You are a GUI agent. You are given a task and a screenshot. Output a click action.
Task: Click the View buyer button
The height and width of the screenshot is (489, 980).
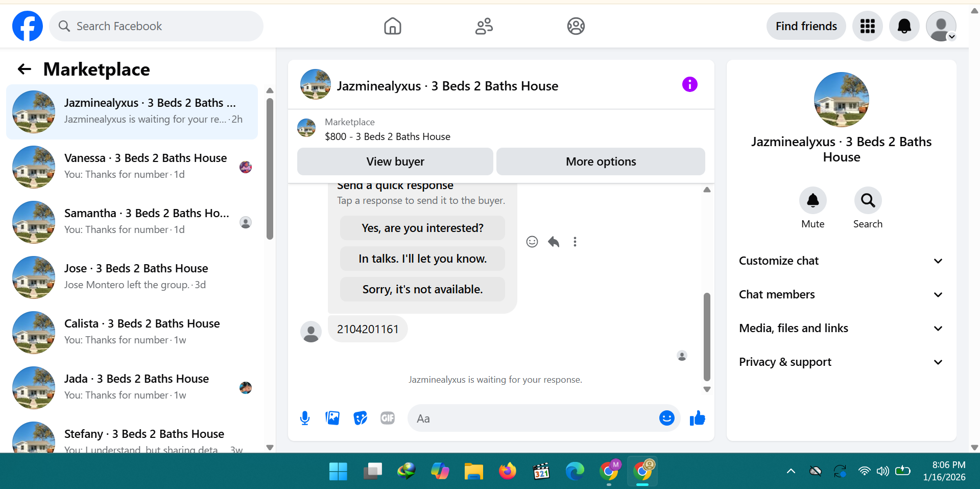tap(395, 161)
